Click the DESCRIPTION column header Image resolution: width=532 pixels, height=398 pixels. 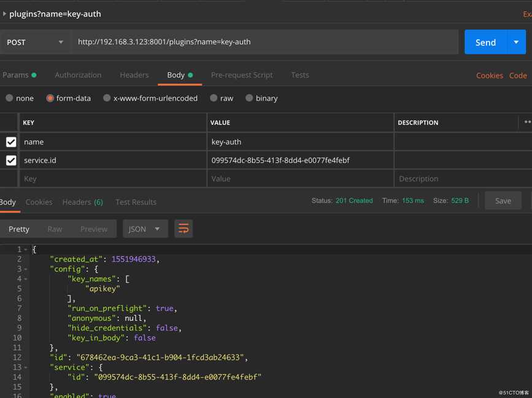pyautogui.click(x=418, y=123)
